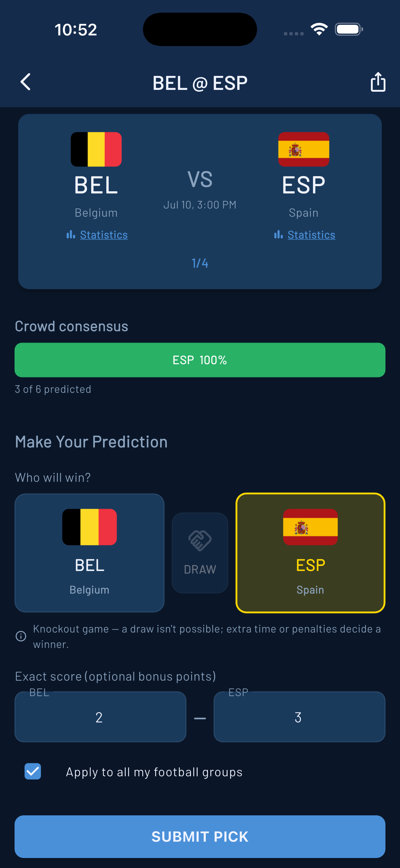This screenshot has height=868, width=400.
Task: Submit the pick with SUBMIT PICK
Action: pos(200,836)
